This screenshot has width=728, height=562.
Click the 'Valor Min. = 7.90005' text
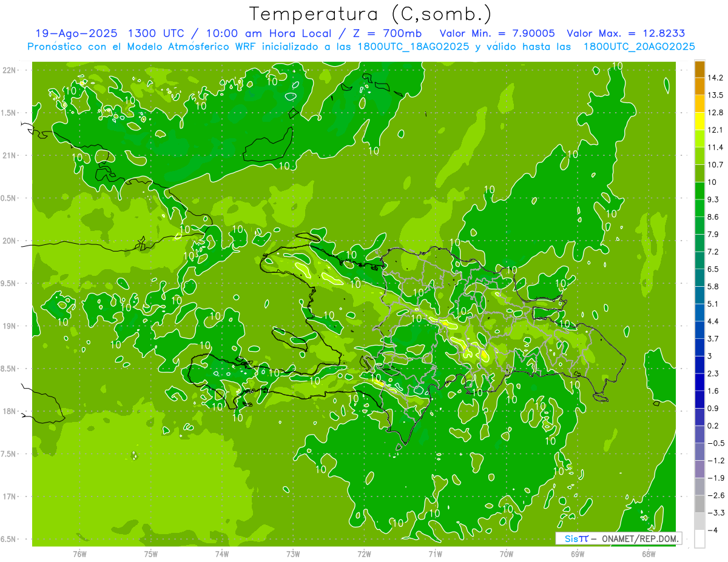click(x=497, y=33)
